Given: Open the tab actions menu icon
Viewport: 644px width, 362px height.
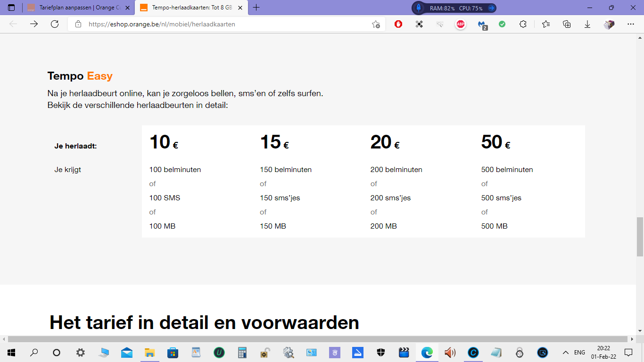Looking at the screenshot, I should tap(11, 8).
